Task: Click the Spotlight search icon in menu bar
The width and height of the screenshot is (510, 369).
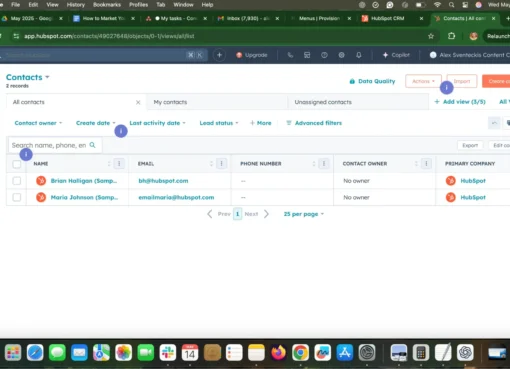Action: (x=451, y=5)
